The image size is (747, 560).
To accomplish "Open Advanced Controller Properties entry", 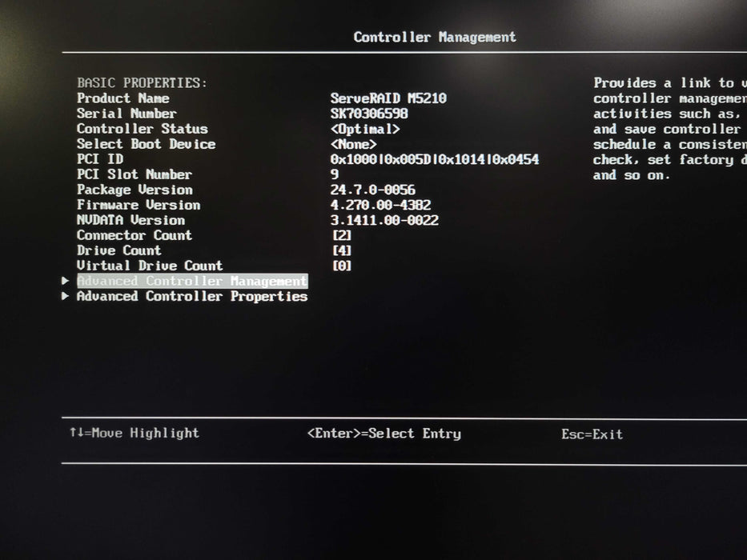I will pyautogui.click(x=191, y=297).
